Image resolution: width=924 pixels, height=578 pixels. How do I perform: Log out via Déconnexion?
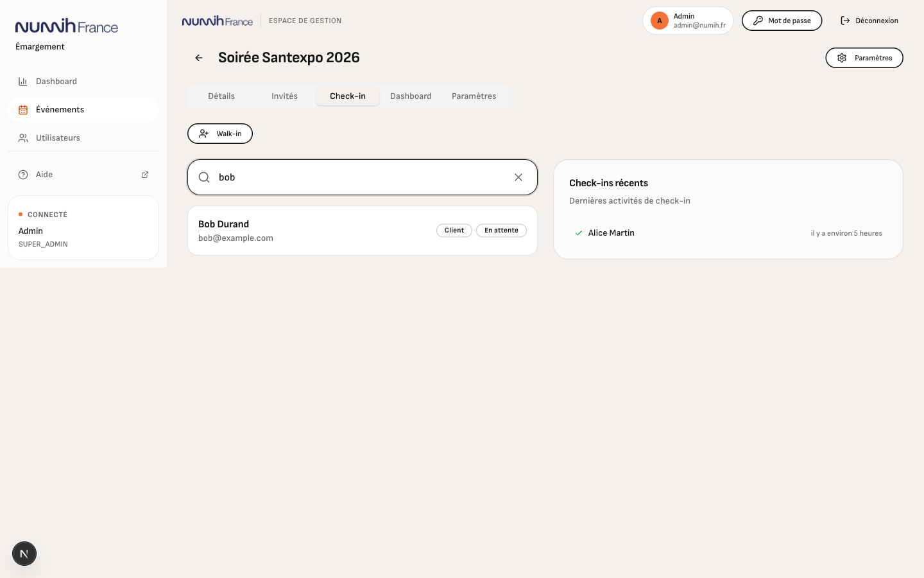pyautogui.click(x=869, y=21)
